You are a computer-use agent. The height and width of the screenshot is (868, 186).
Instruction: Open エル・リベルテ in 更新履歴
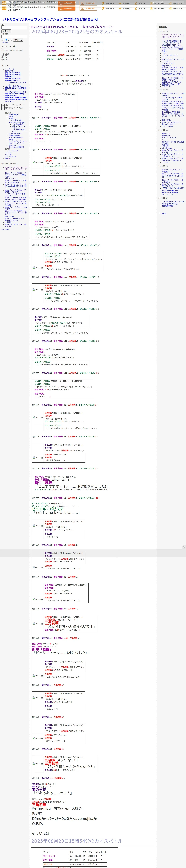pyautogui.click(x=167, y=126)
